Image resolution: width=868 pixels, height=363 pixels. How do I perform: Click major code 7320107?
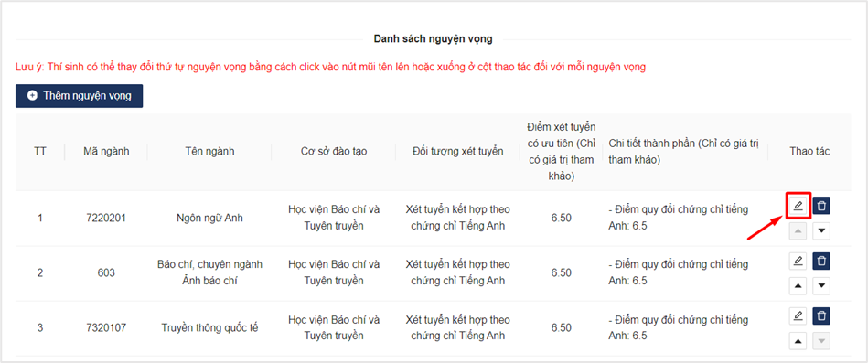click(x=106, y=328)
